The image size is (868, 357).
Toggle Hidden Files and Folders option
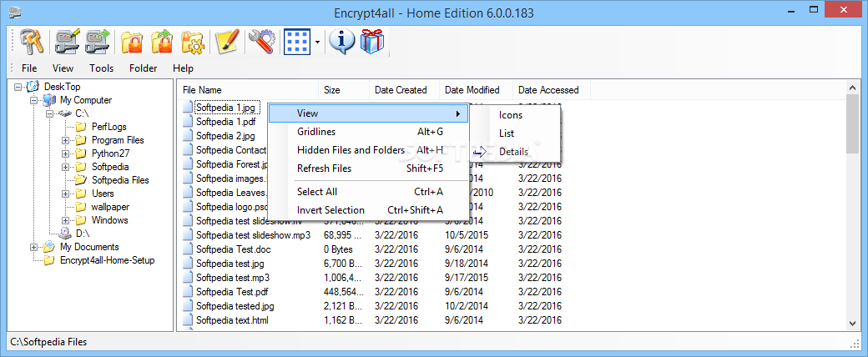click(x=368, y=150)
